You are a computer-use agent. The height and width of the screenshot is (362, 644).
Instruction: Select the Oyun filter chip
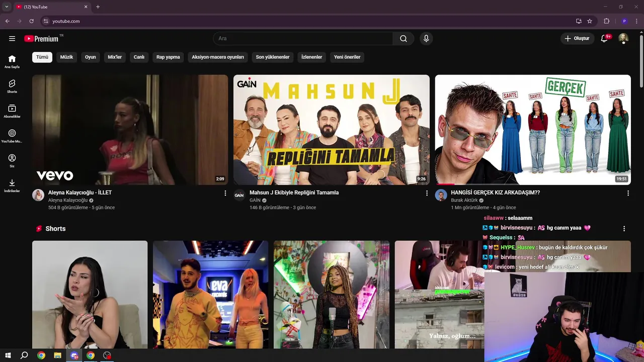point(91,57)
